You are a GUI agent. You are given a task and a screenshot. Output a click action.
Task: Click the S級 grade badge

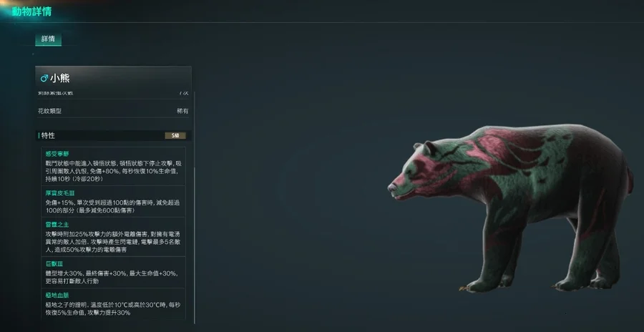175,136
